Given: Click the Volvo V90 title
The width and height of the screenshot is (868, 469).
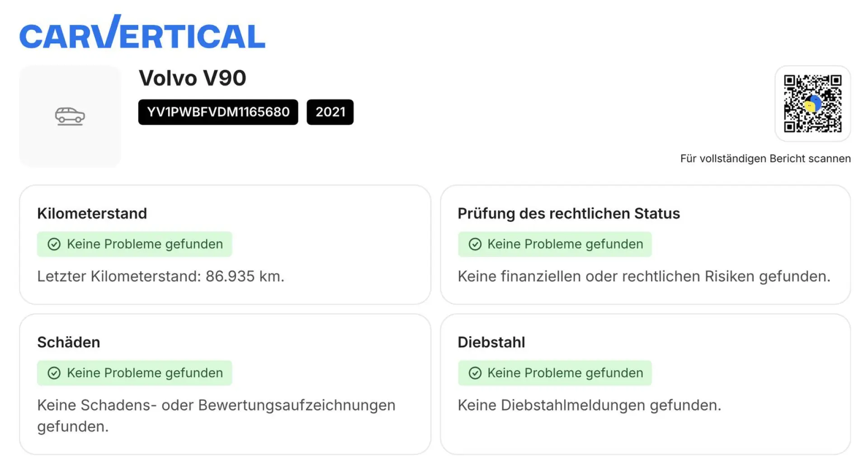Looking at the screenshot, I should 192,78.
